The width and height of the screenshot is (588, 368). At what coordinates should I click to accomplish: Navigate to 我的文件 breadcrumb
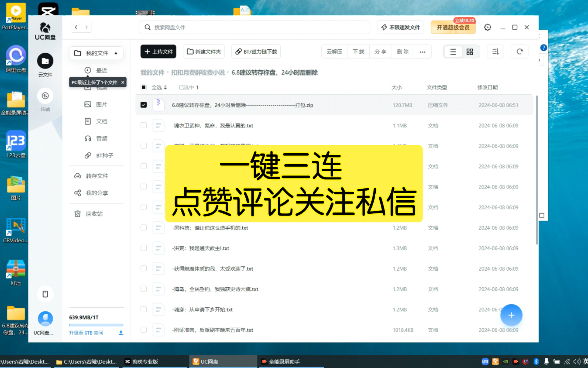[x=152, y=73]
